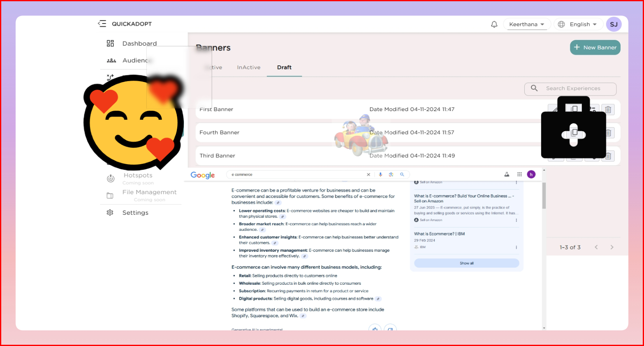Viewport: 644px width, 346px height.
Task: Open three-dot menu for IBM result
Action: (x=516, y=247)
